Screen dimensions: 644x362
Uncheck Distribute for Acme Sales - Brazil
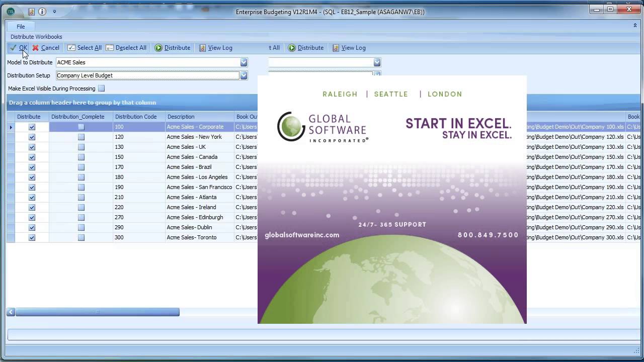[32, 167]
